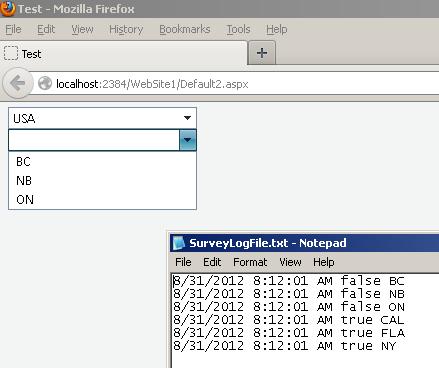Viewport: 439px width, 368px height.
Task: Click the log line ending with true NY
Action: [284, 346]
